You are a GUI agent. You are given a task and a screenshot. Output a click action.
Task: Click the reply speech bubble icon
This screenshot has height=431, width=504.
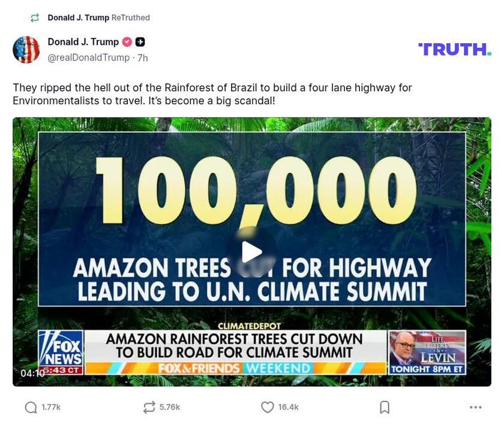coord(31,408)
